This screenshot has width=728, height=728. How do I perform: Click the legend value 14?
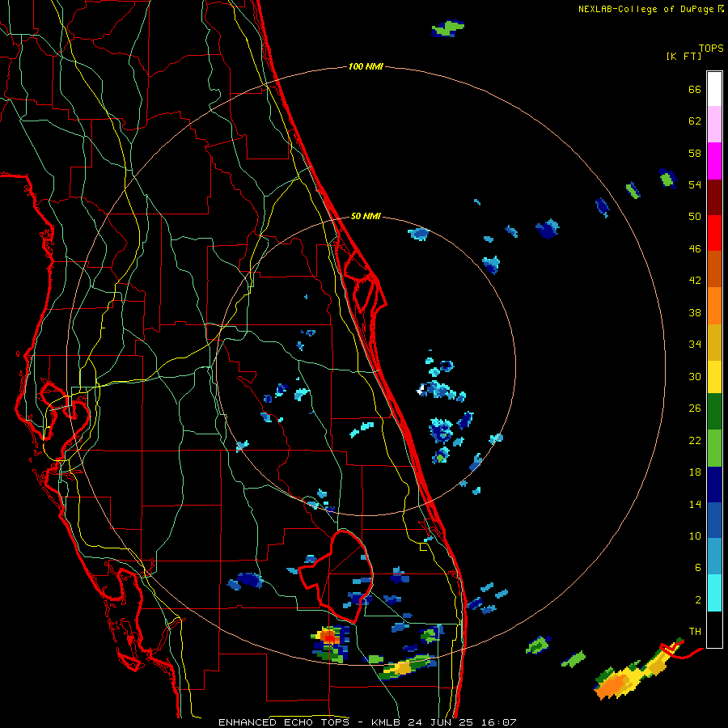pyautogui.click(x=695, y=504)
